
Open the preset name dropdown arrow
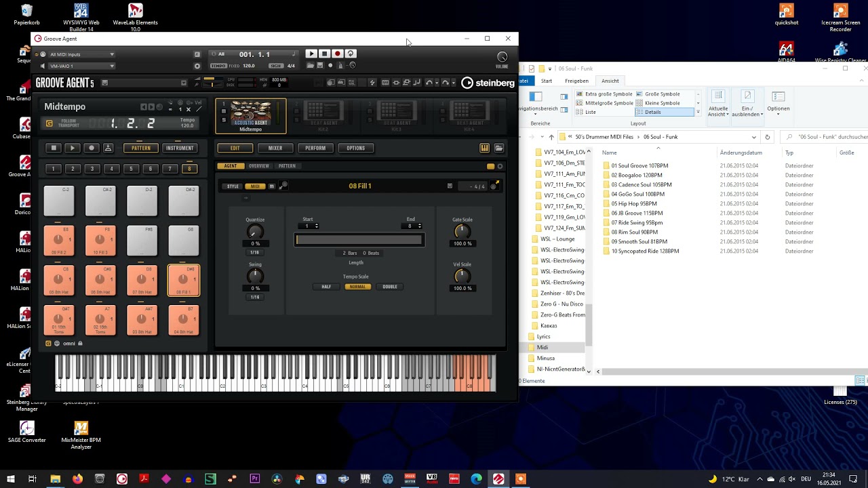coord(183,83)
